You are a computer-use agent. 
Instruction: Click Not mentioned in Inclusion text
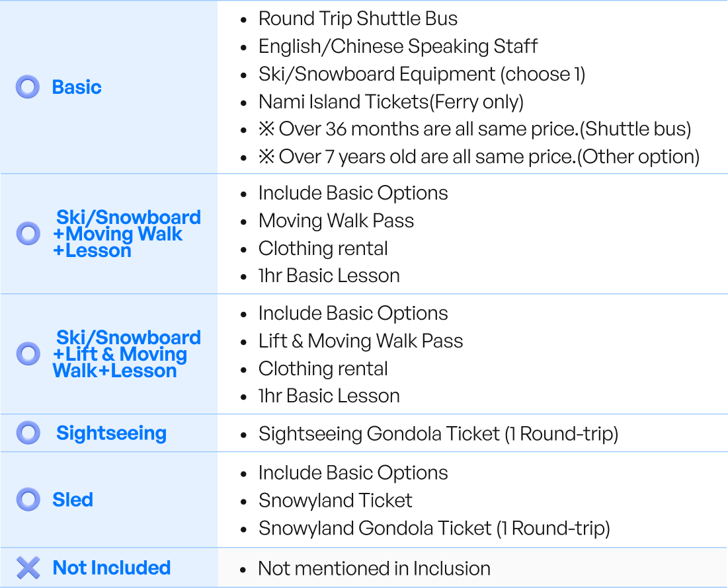(374, 568)
